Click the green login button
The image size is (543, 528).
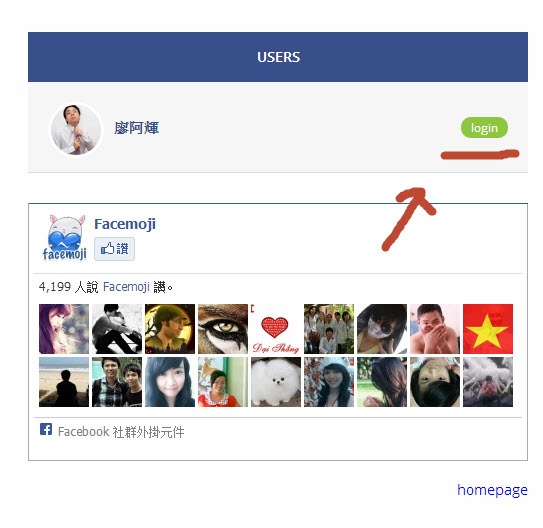click(x=484, y=128)
